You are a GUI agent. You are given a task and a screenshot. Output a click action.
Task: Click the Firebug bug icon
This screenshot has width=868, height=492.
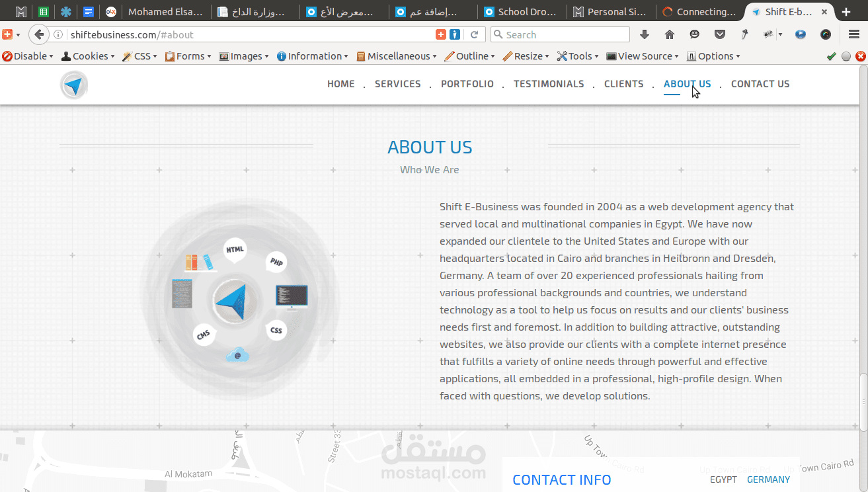point(768,34)
